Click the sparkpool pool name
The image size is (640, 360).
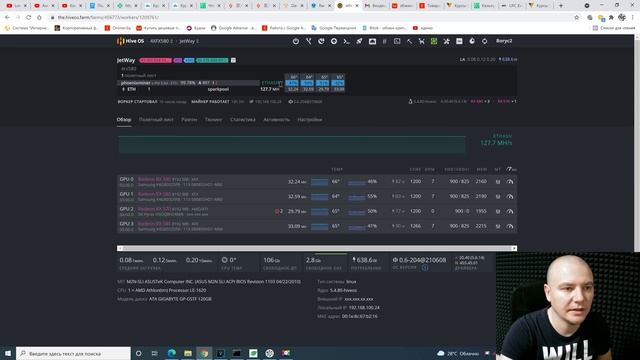coord(218,89)
